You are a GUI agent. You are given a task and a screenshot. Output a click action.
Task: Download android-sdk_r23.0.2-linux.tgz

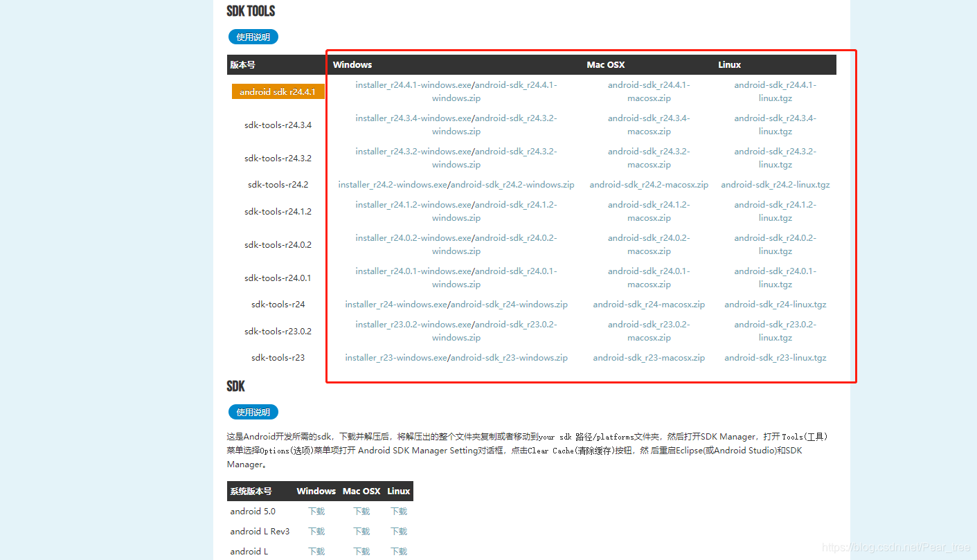click(776, 331)
